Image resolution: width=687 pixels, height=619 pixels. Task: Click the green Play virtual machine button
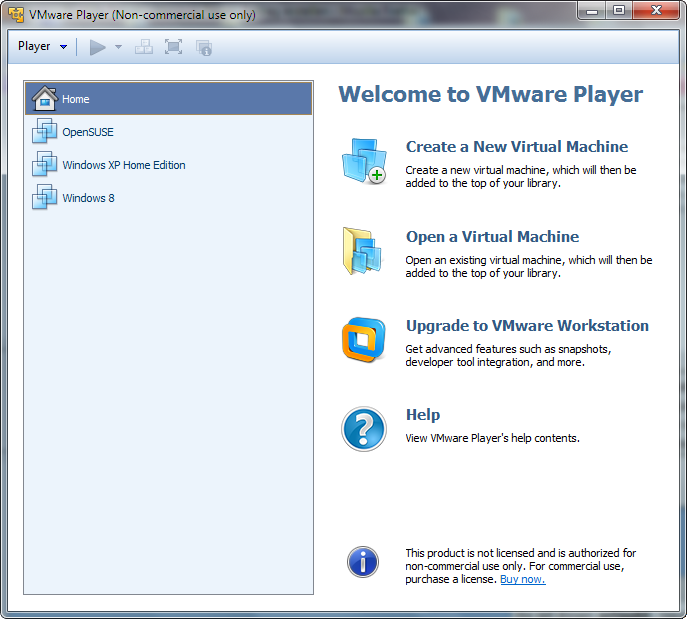point(97,47)
